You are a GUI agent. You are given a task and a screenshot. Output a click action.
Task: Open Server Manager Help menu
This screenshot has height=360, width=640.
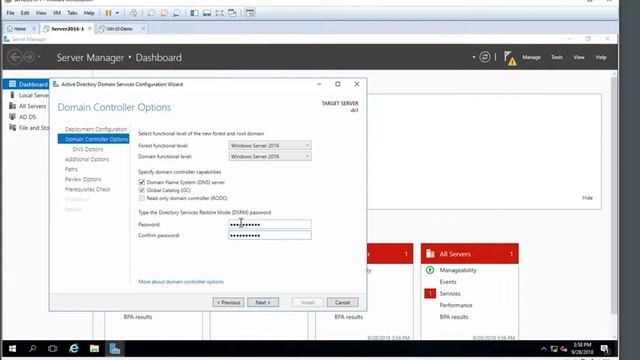(601, 58)
